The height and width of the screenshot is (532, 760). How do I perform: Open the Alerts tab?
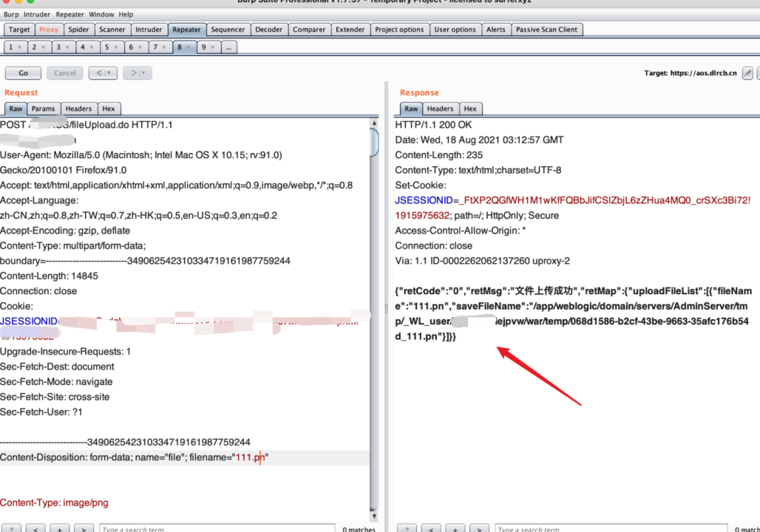click(496, 30)
